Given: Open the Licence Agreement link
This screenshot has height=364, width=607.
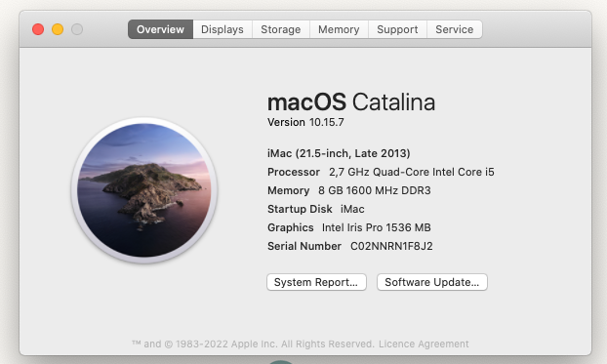Looking at the screenshot, I should pyautogui.click(x=424, y=344).
